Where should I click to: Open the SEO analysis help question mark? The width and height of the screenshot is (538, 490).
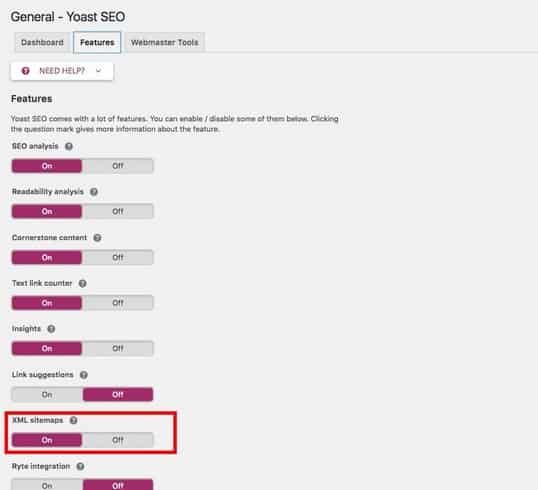click(69, 147)
